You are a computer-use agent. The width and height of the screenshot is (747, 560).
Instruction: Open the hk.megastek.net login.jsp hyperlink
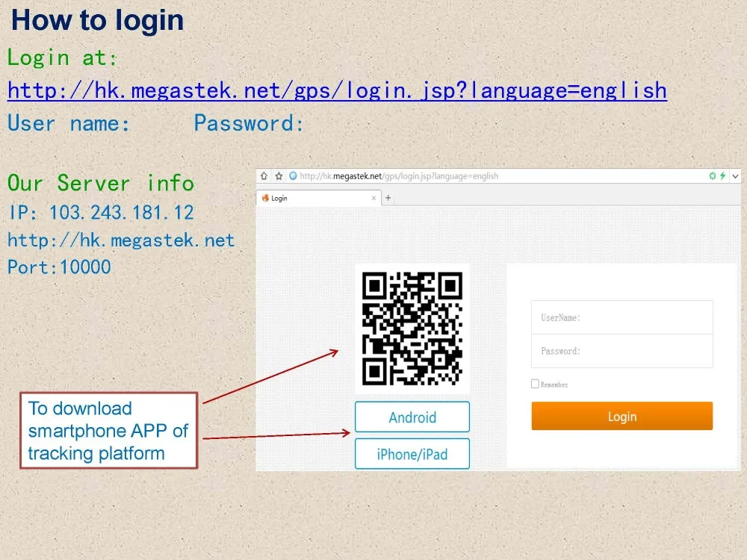point(338,90)
